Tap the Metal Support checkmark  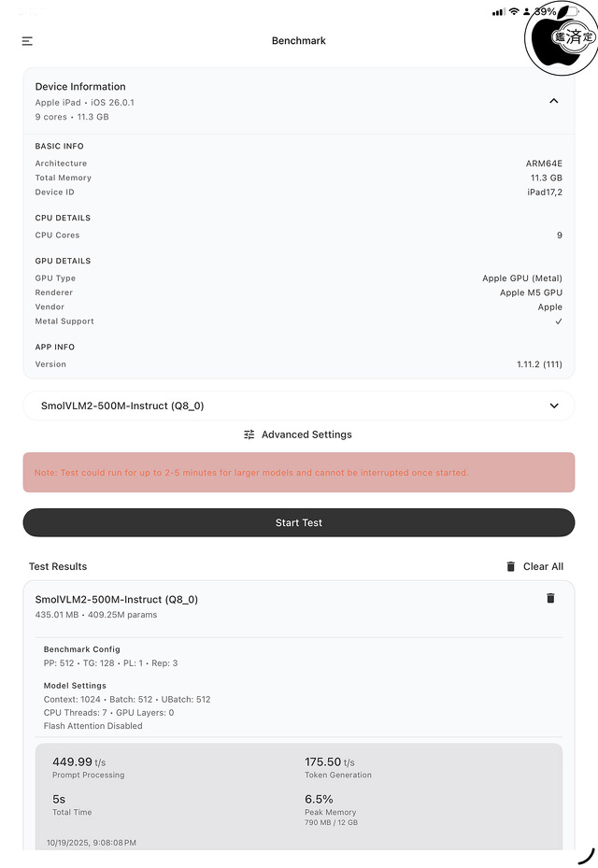coord(557,321)
